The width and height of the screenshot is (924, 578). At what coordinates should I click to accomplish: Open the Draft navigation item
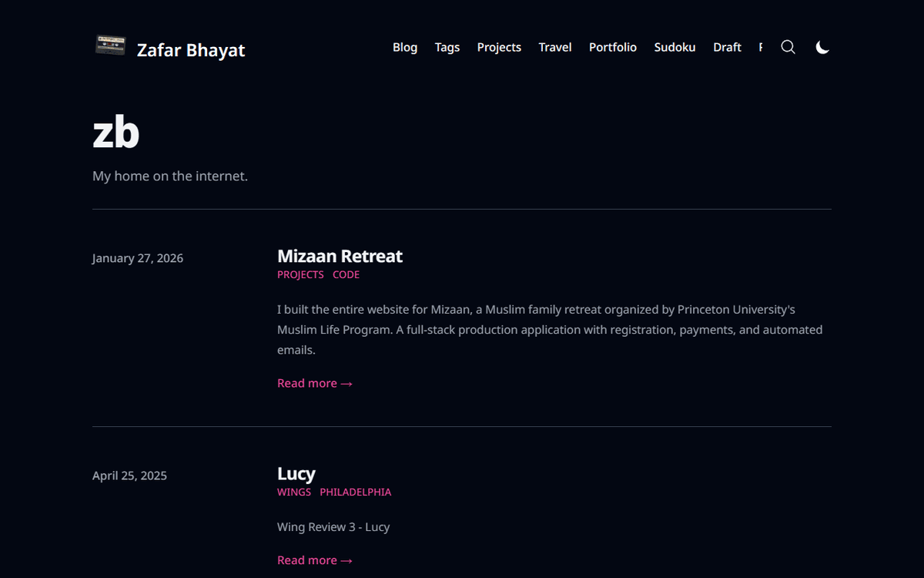[727, 47]
